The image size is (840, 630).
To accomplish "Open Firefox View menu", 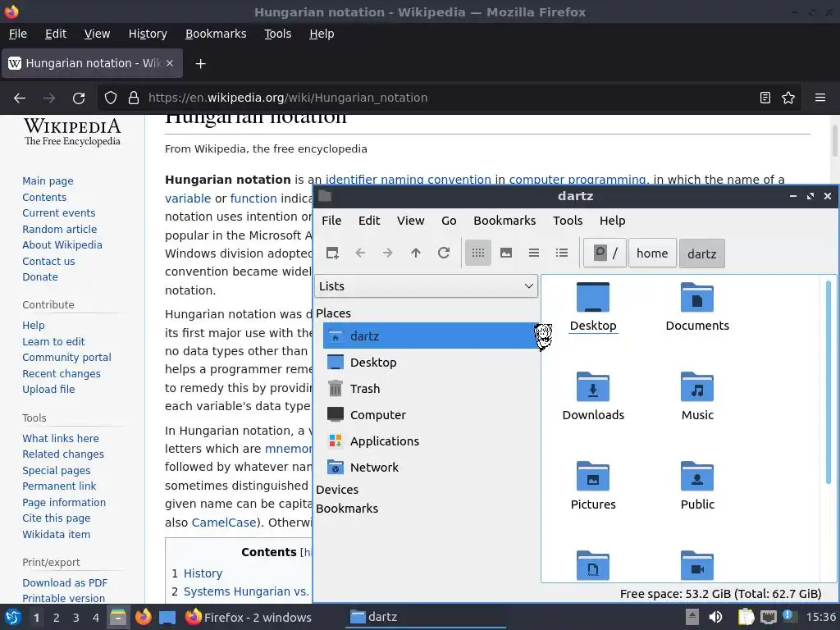I will [97, 34].
